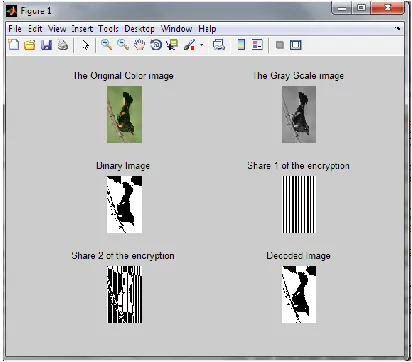Viewport: 412px width, 362px height.
Task: Select the Data Cursor tool
Action: [173, 45]
